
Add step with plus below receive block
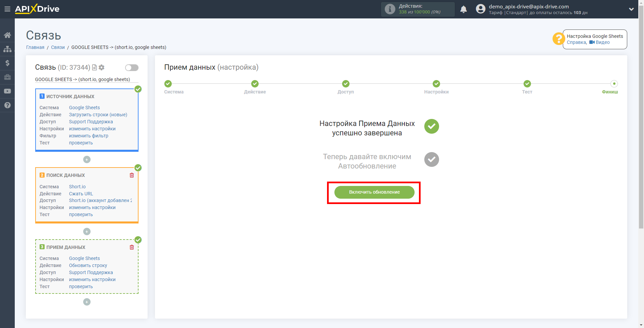click(x=87, y=302)
